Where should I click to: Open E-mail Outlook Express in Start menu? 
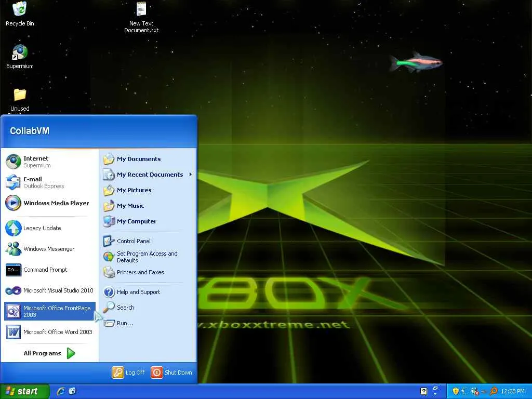click(49, 182)
